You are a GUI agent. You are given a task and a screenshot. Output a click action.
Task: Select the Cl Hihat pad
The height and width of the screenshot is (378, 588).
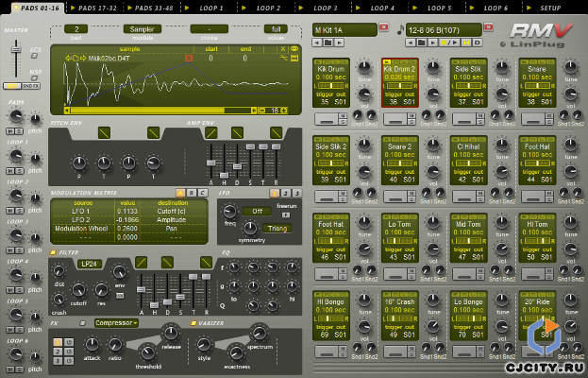[468, 161]
